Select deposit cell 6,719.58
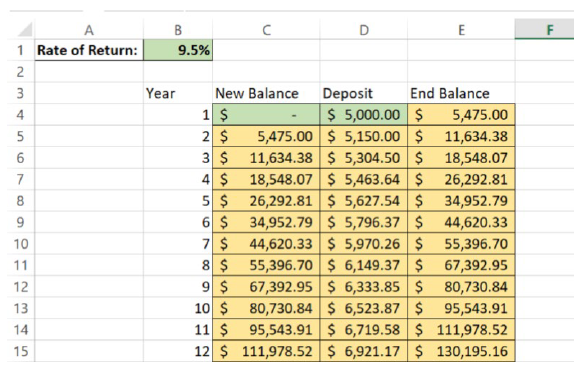The image size is (580, 370). [x=364, y=329]
